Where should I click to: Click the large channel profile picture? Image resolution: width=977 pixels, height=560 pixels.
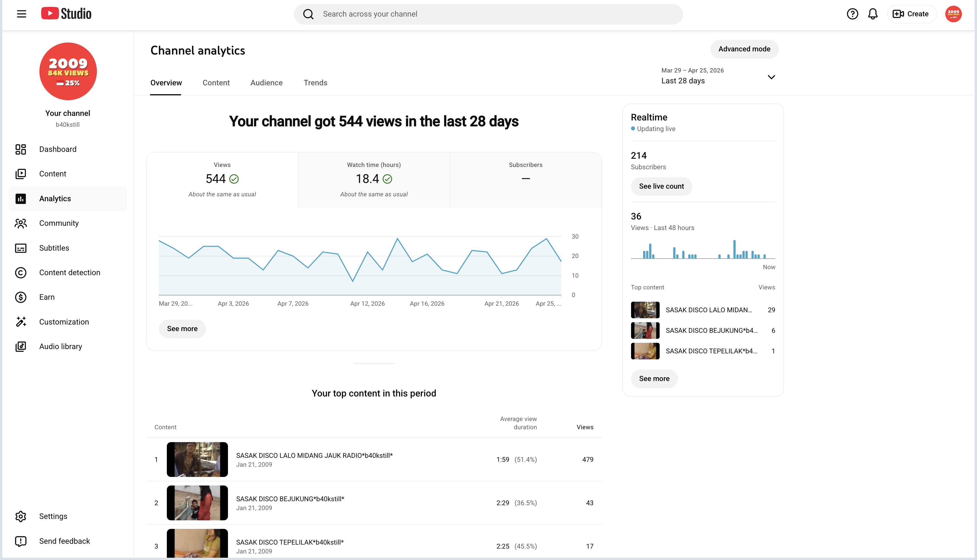click(x=68, y=71)
